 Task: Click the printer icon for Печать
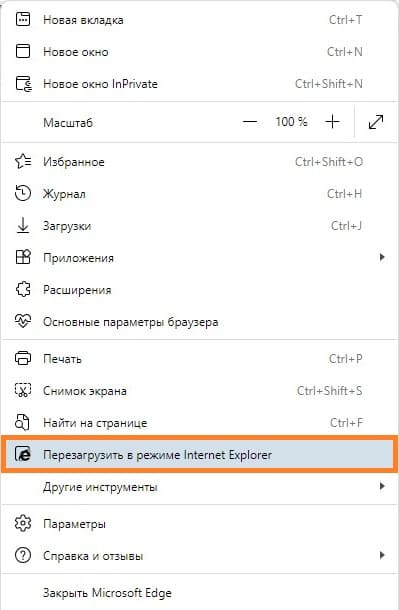coord(23,358)
